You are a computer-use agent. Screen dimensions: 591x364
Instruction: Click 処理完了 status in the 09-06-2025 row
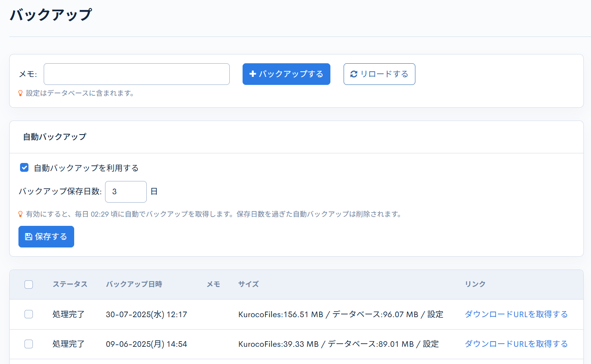coord(69,344)
